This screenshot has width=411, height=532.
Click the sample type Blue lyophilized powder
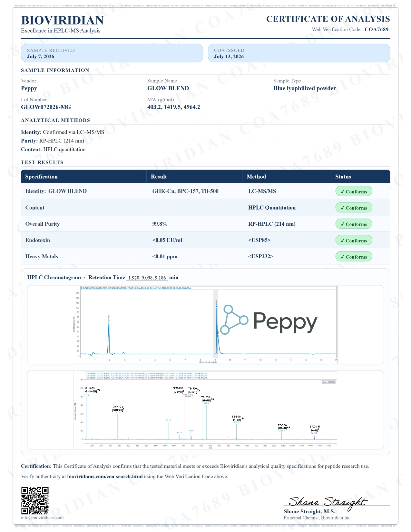coord(305,88)
